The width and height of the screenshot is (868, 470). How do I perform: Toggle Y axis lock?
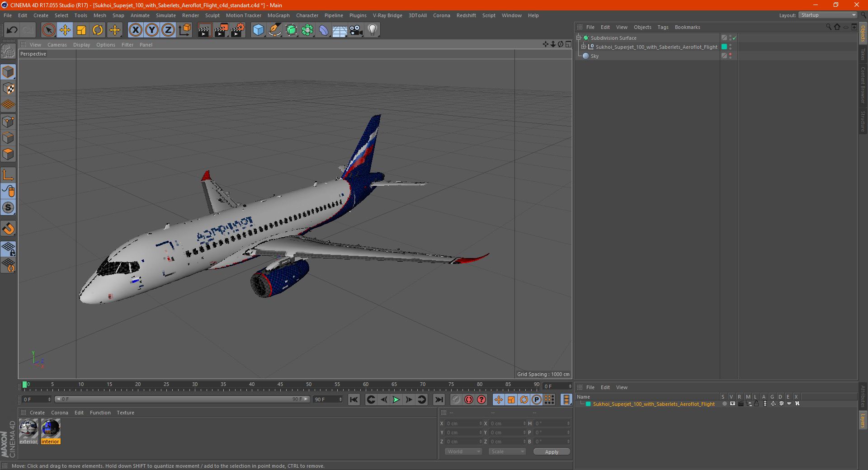point(152,30)
